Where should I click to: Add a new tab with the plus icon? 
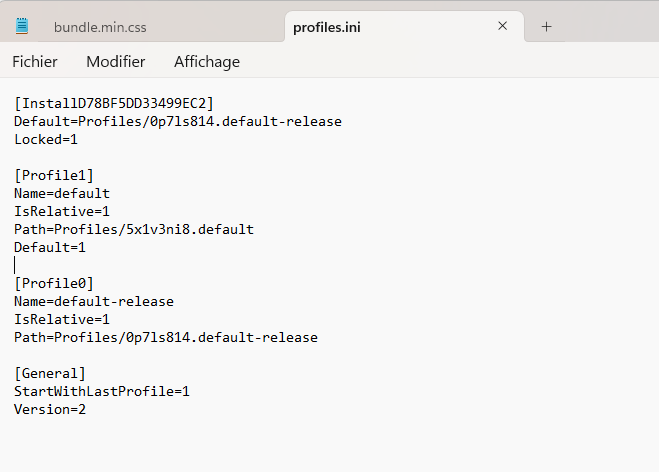point(546,27)
